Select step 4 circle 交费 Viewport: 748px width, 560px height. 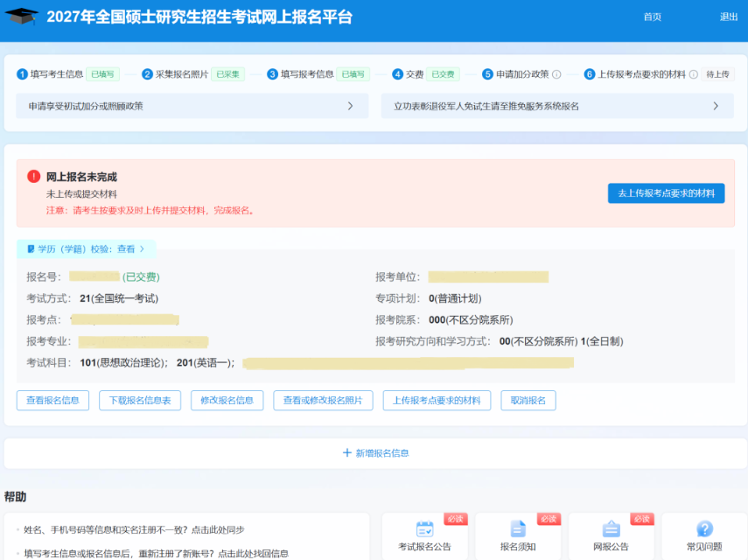pyautogui.click(x=397, y=74)
